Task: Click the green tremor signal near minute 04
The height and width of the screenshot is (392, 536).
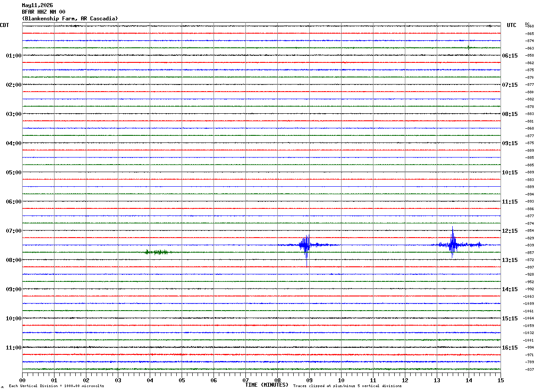Action: point(158,252)
